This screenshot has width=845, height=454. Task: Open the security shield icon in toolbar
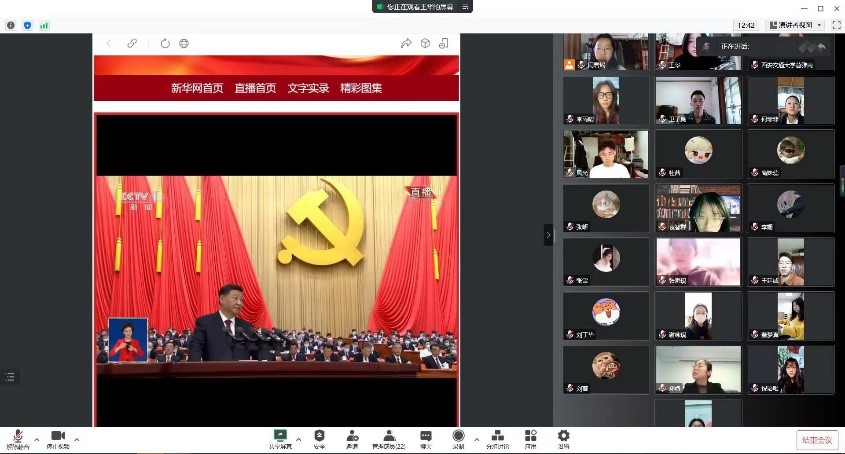[x=319, y=436]
